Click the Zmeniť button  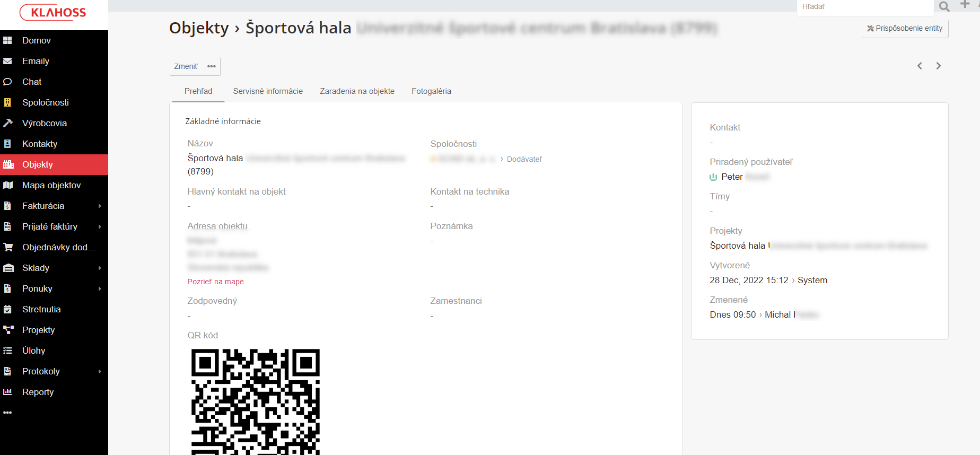click(186, 66)
